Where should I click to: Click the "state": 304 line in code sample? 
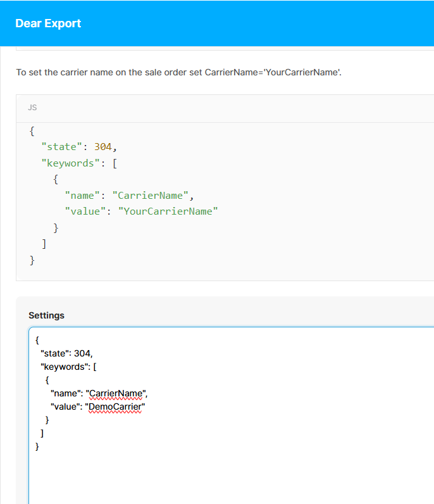click(79, 147)
